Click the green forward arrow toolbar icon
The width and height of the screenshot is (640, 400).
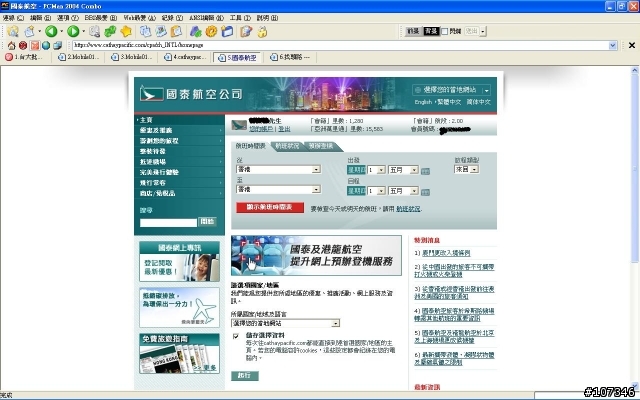tap(73, 31)
